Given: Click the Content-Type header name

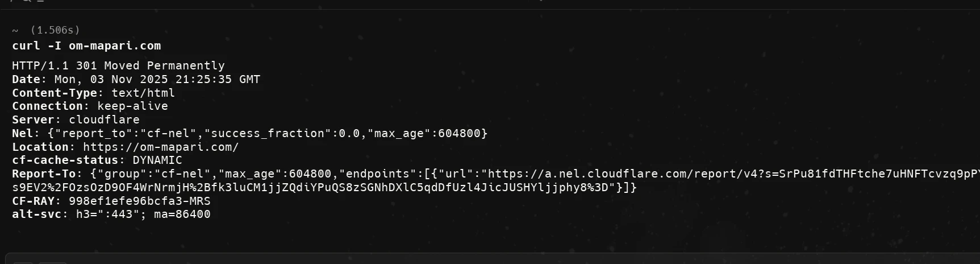Looking at the screenshot, I should 55,93.
